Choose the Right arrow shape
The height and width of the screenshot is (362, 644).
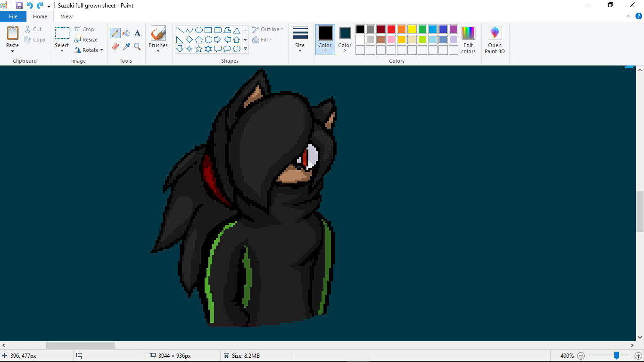(x=218, y=40)
